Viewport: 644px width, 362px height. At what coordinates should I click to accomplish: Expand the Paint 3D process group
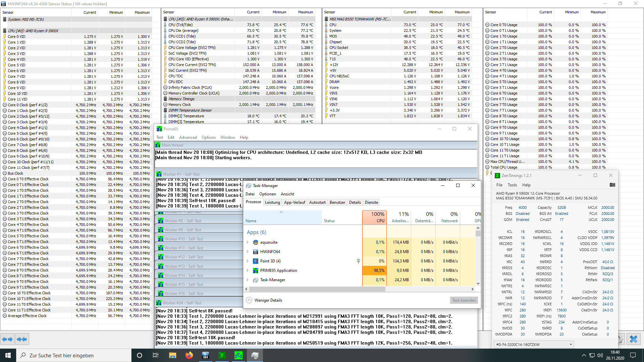pos(248,261)
